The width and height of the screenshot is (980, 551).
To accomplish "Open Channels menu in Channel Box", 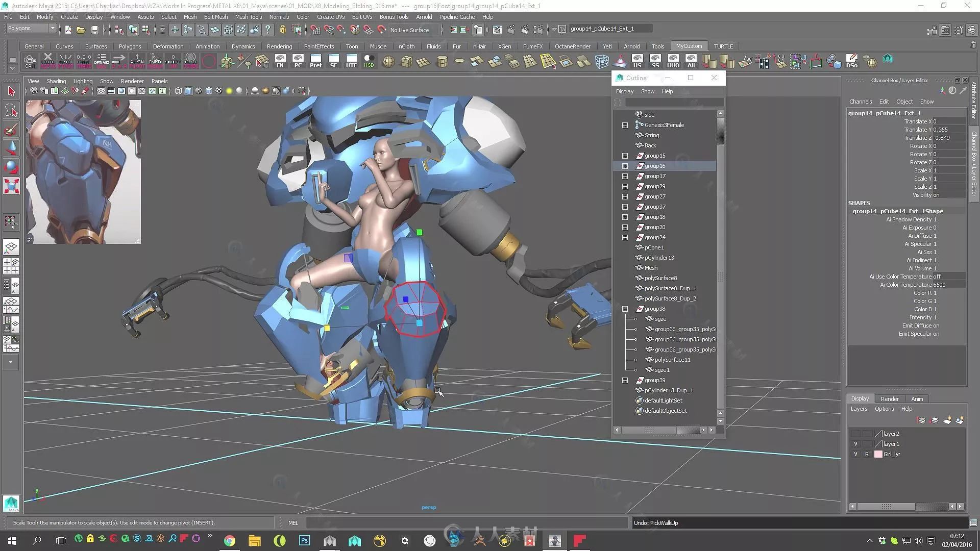I will 861,102.
